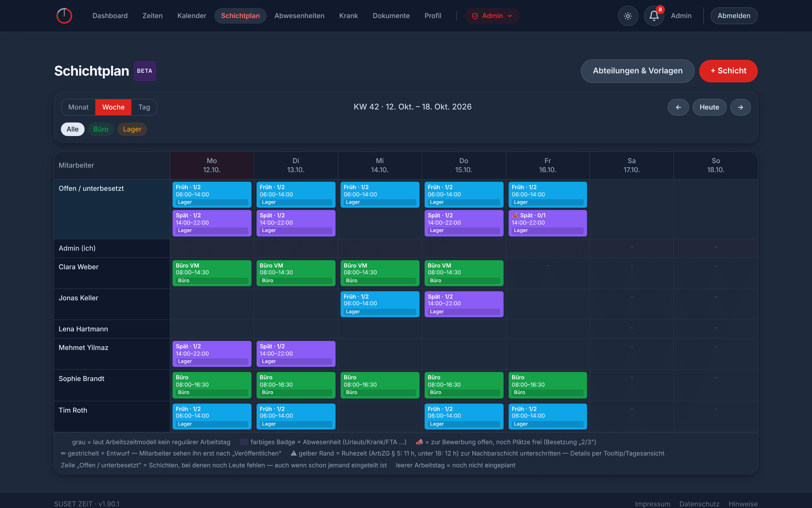Add a new shift with + Schicht
This screenshot has width=812, height=508.
click(x=728, y=71)
